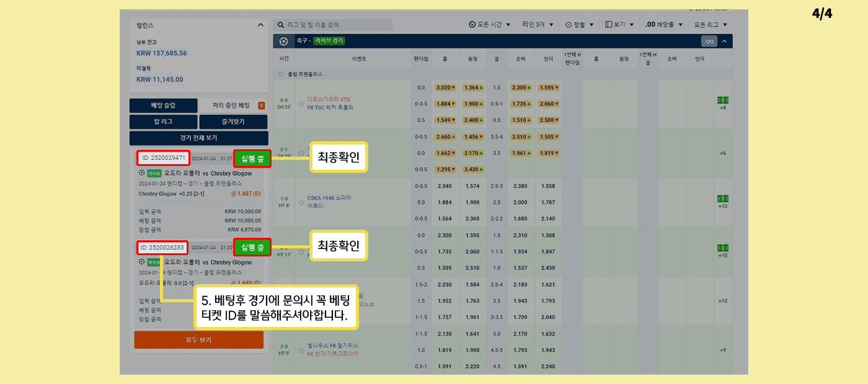Click the soccer ball icon in the header
868x384 pixels.
click(284, 41)
